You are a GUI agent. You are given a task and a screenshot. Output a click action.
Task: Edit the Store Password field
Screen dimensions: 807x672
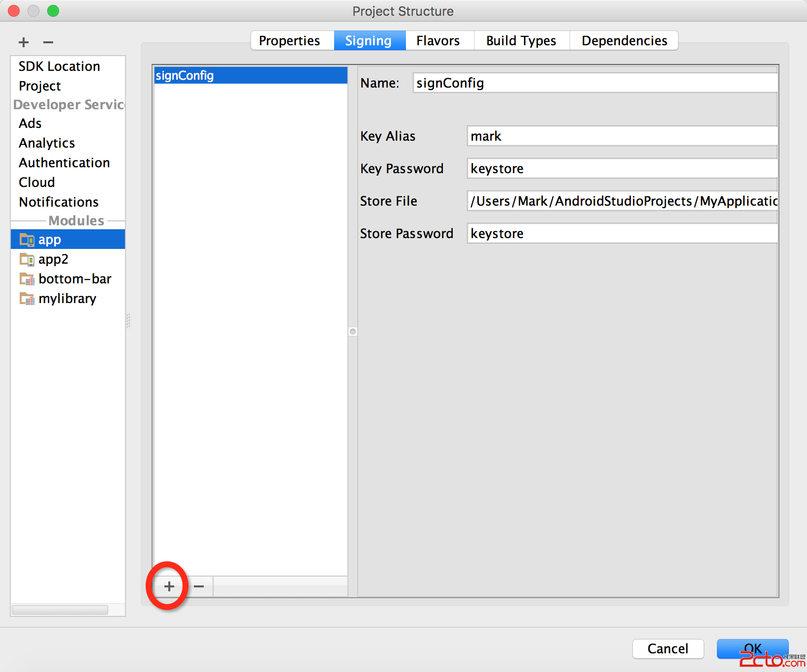click(622, 233)
